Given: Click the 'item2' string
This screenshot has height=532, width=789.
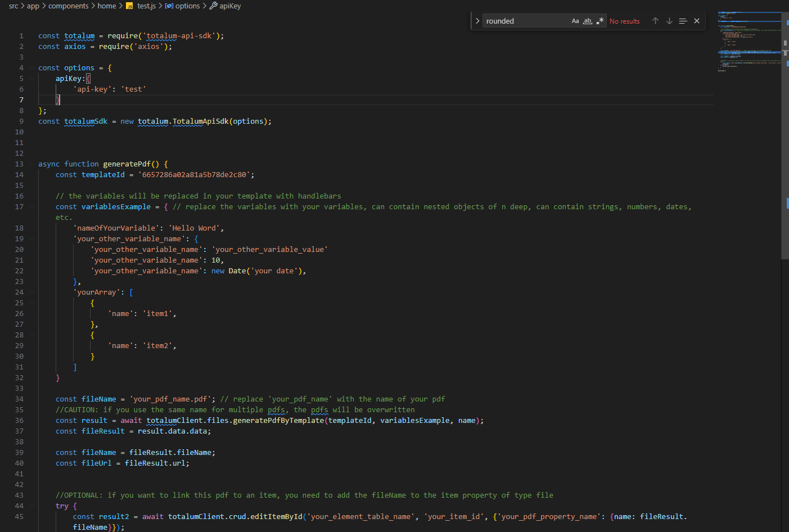Looking at the screenshot, I should tap(157, 346).
